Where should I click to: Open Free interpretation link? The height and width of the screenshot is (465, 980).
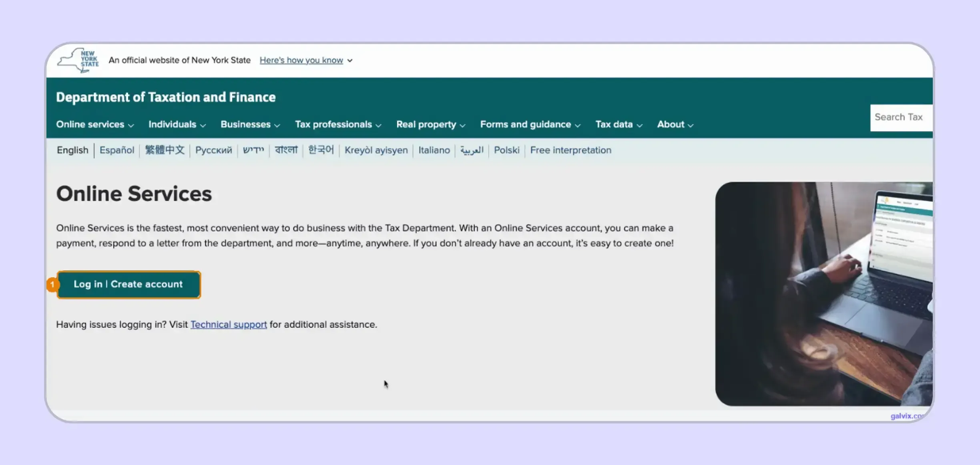[x=570, y=150]
